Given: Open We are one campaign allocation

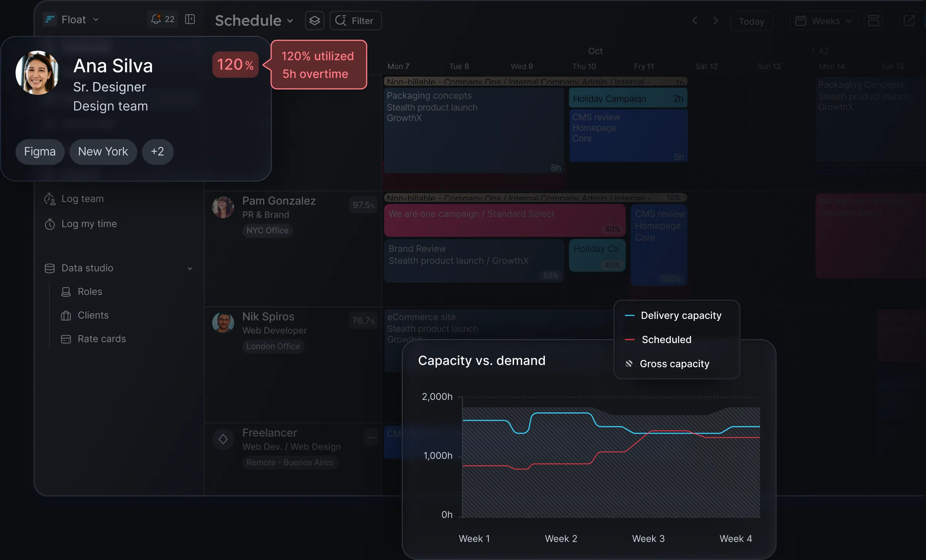Looking at the screenshot, I should [x=505, y=221].
